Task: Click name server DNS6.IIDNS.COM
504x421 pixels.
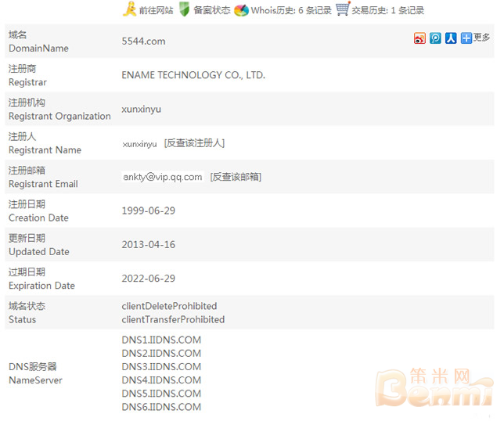Action: coord(161,407)
